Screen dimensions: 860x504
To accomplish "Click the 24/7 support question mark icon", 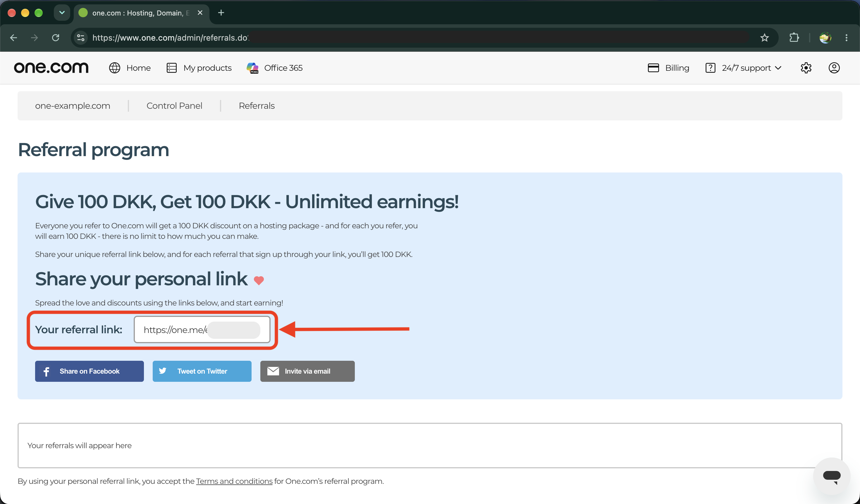I will [x=710, y=68].
